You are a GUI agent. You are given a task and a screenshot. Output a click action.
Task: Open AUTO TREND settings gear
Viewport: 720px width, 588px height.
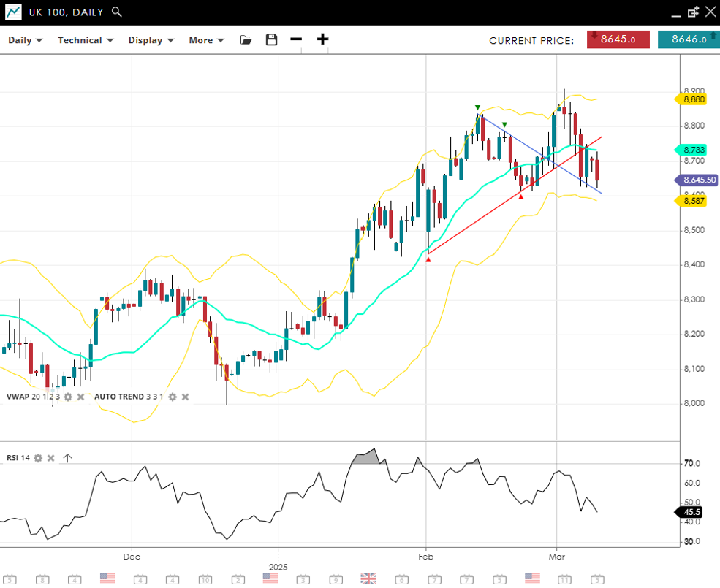[173, 397]
